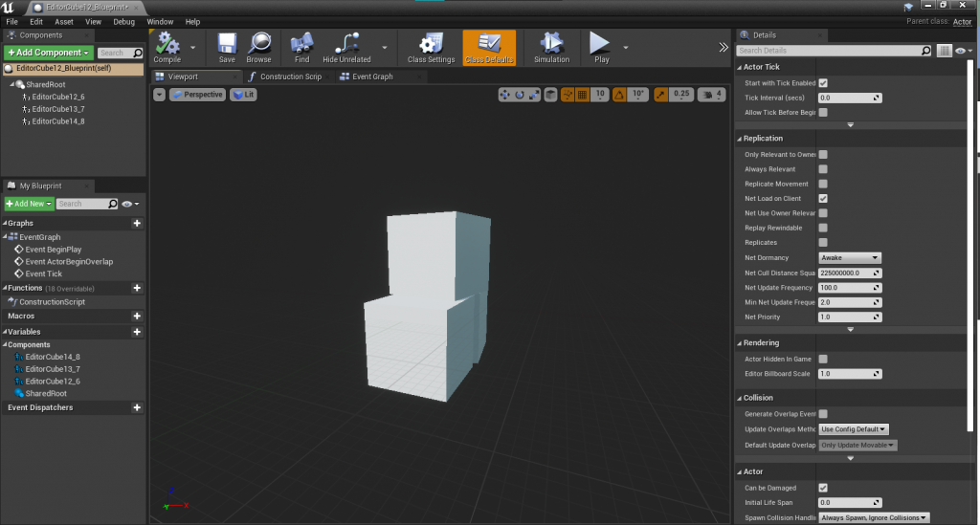Image resolution: width=980 pixels, height=525 pixels.
Task: Open Net Dormancy dropdown
Action: [x=850, y=258]
